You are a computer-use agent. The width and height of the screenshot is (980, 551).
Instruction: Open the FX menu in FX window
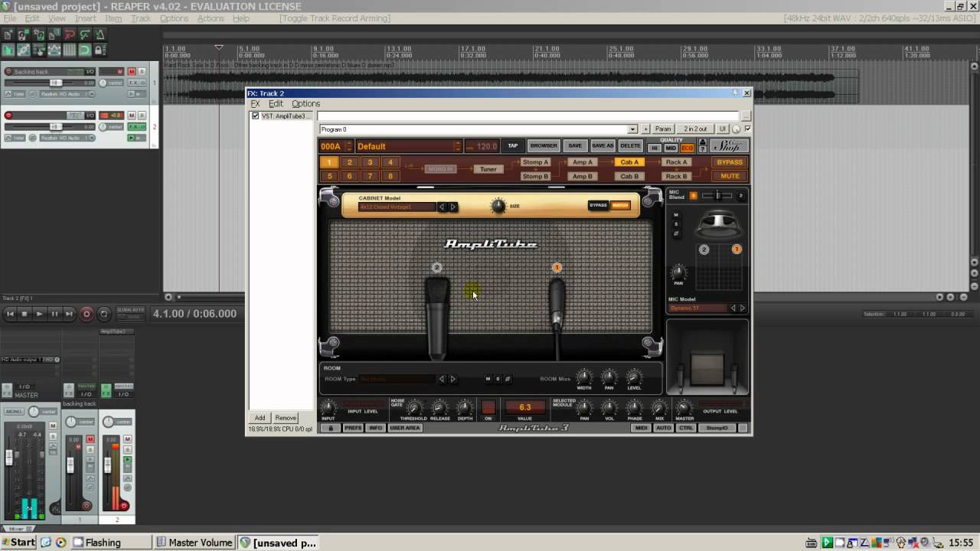coord(255,104)
